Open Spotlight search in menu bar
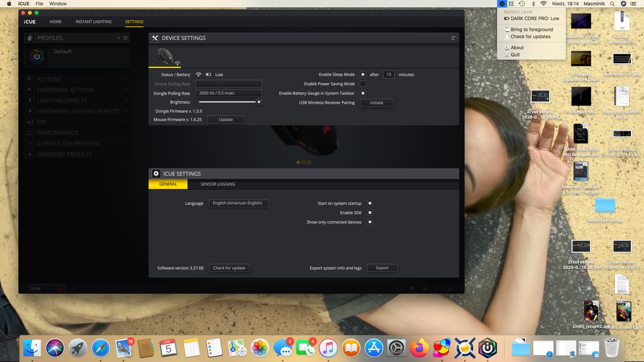The width and height of the screenshot is (644, 362). [x=612, y=4]
